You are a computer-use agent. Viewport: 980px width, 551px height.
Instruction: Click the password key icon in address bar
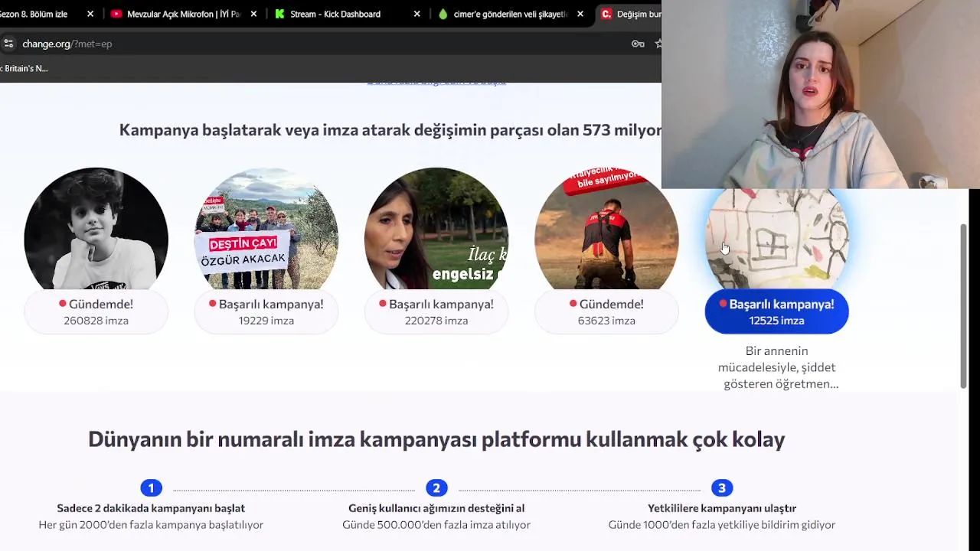pos(637,44)
